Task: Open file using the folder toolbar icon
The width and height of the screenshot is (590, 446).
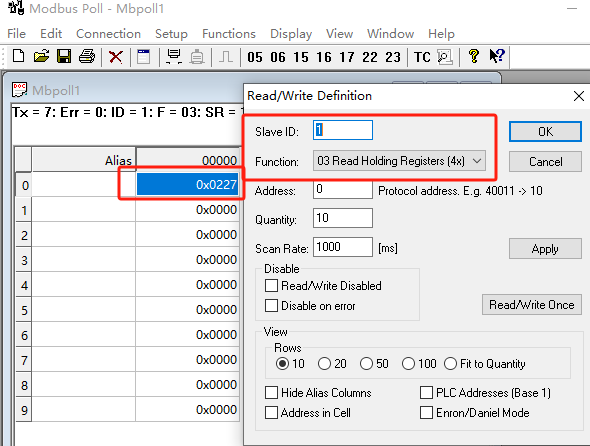Action: [x=41, y=56]
